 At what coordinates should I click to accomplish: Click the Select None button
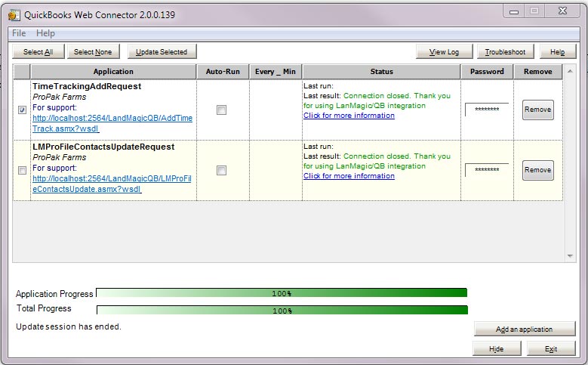click(x=93, y=52)
